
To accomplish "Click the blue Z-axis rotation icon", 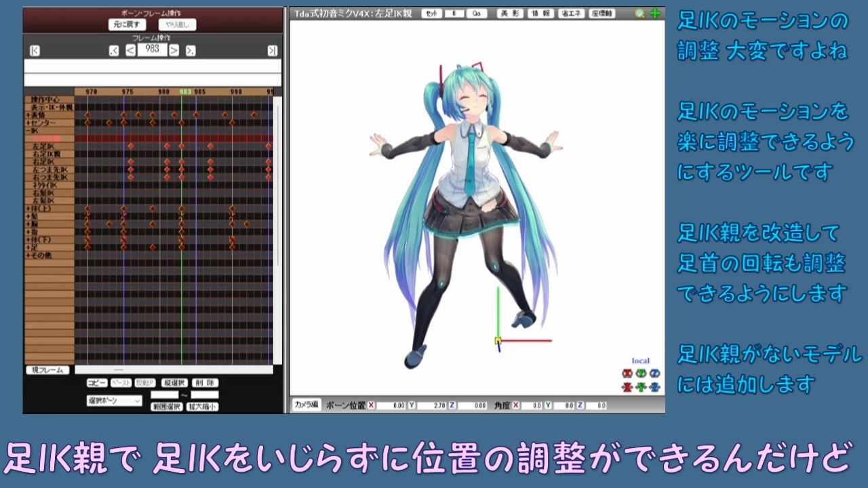I will tap(654, 373).
